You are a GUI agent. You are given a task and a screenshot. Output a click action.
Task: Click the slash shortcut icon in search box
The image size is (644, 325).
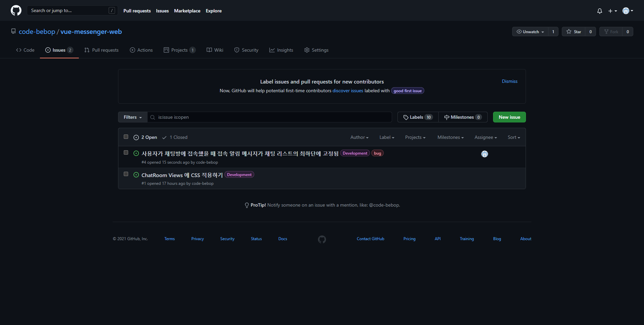coord(112,10)
